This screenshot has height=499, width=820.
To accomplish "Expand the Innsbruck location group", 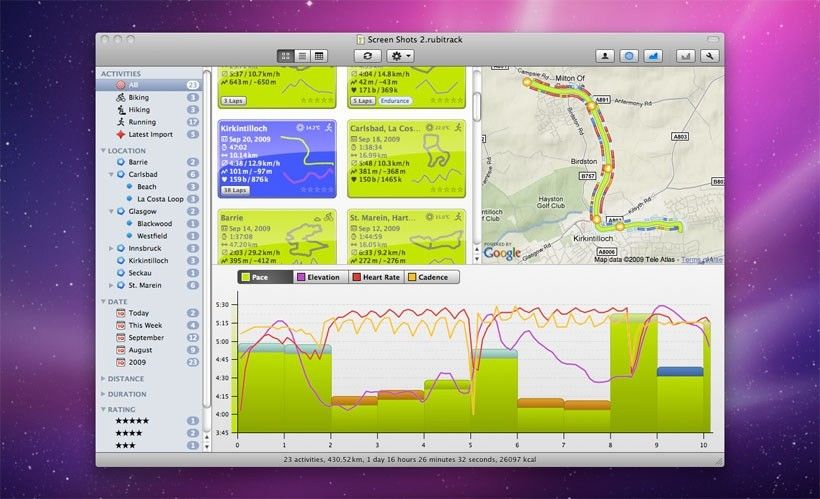I will coord(112,248).
